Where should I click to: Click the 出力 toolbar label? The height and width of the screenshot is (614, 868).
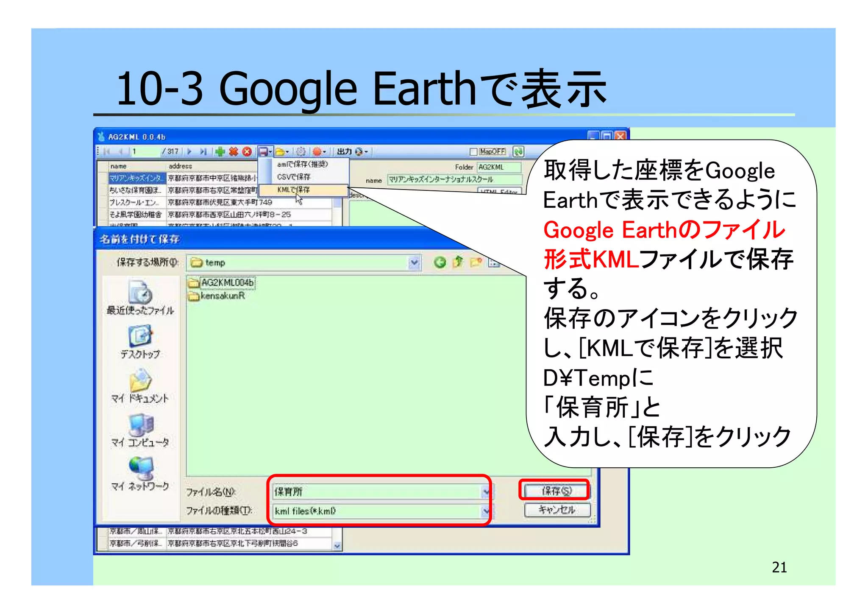pyautogui.click(x=344, y=151)
